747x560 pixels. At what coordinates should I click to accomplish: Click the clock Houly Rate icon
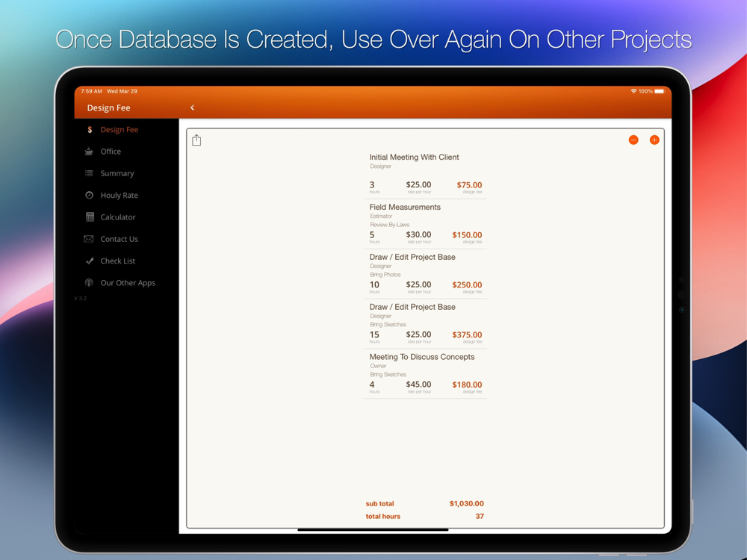(x=89, y=195)
